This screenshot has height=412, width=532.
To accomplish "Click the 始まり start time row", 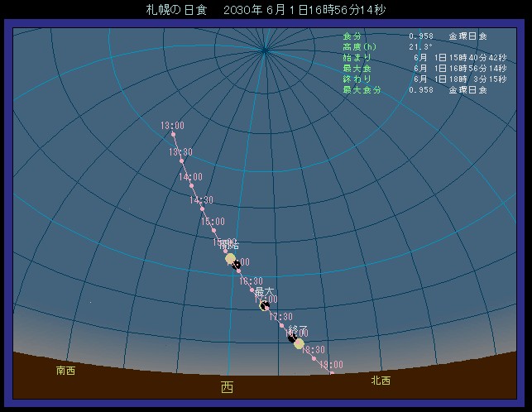I will [414, 58].
